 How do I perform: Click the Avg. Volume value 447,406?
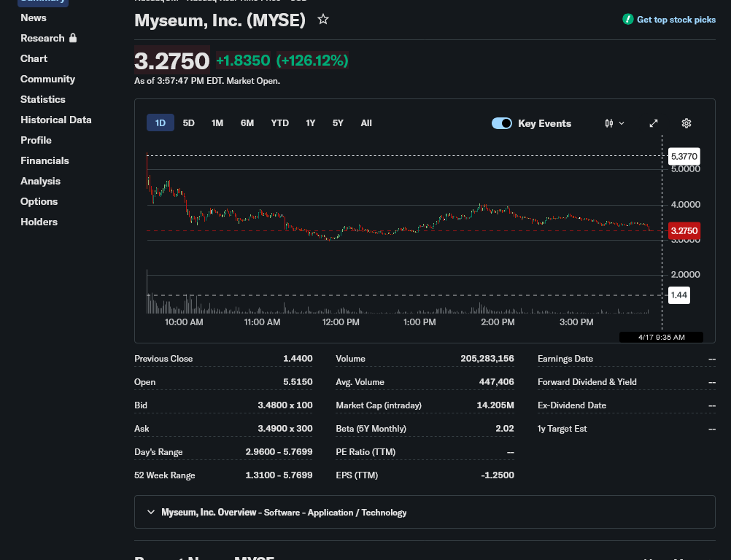(497, 382)
